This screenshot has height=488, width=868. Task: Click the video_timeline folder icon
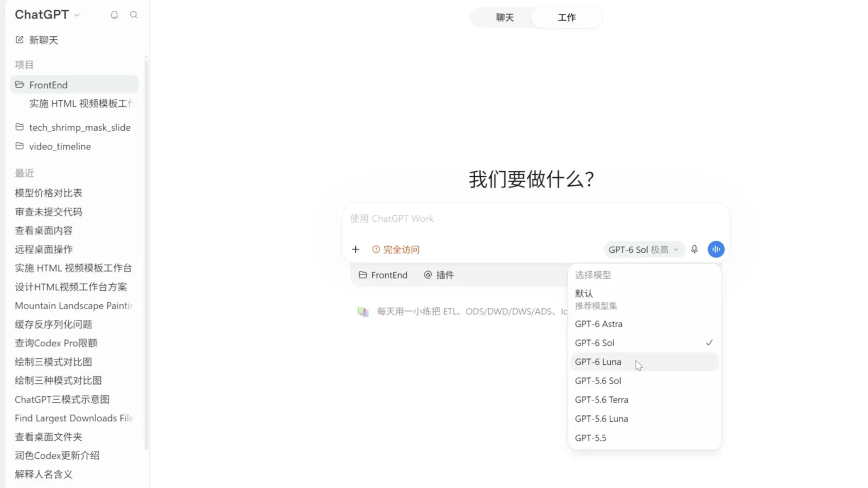pyautogui.click(x=20, y=146)
